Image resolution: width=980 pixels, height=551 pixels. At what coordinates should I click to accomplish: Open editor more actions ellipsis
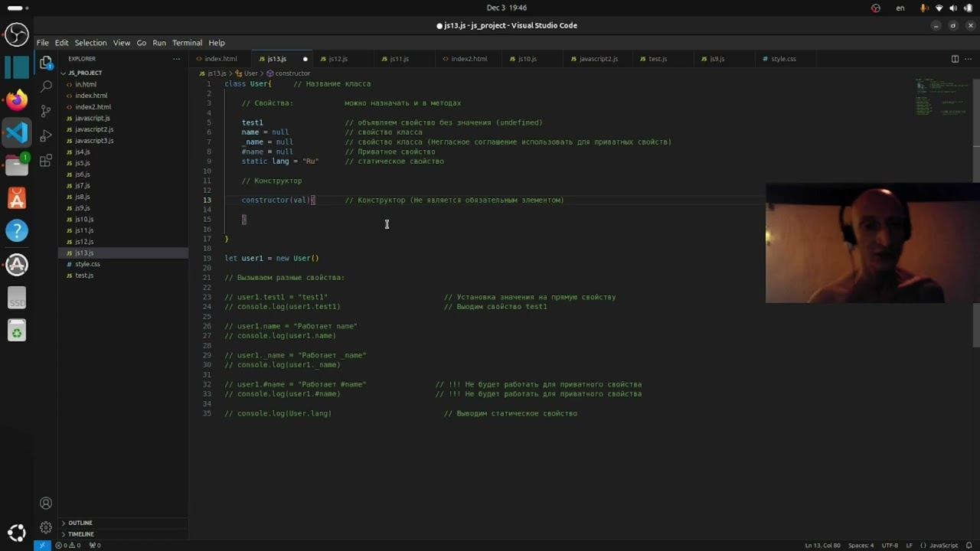(969, 59)
